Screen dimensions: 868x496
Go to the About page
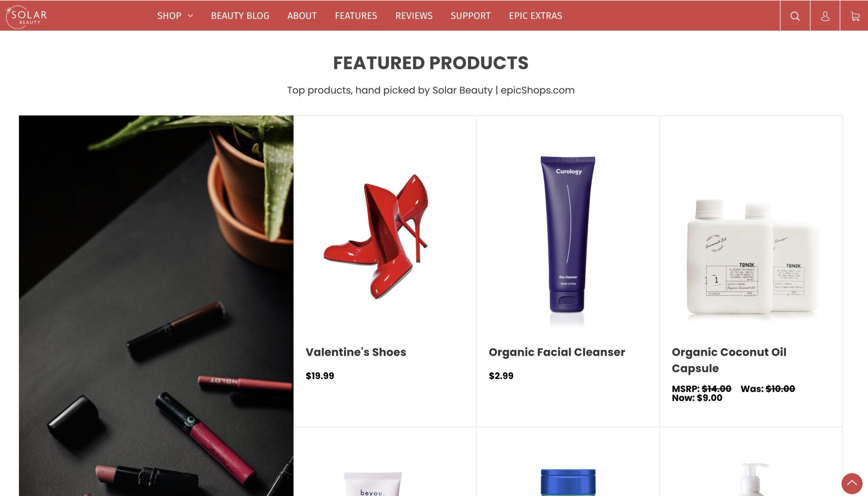point(302,16)
